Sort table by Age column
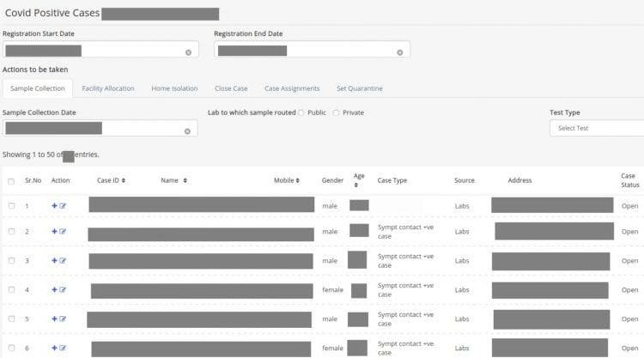The height and width of the screenshot is (358, 644). (x=356, y=185)
